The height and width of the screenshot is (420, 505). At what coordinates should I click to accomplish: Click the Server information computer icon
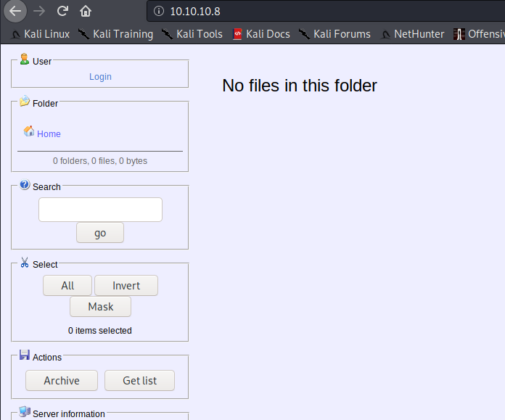[25, 411]
